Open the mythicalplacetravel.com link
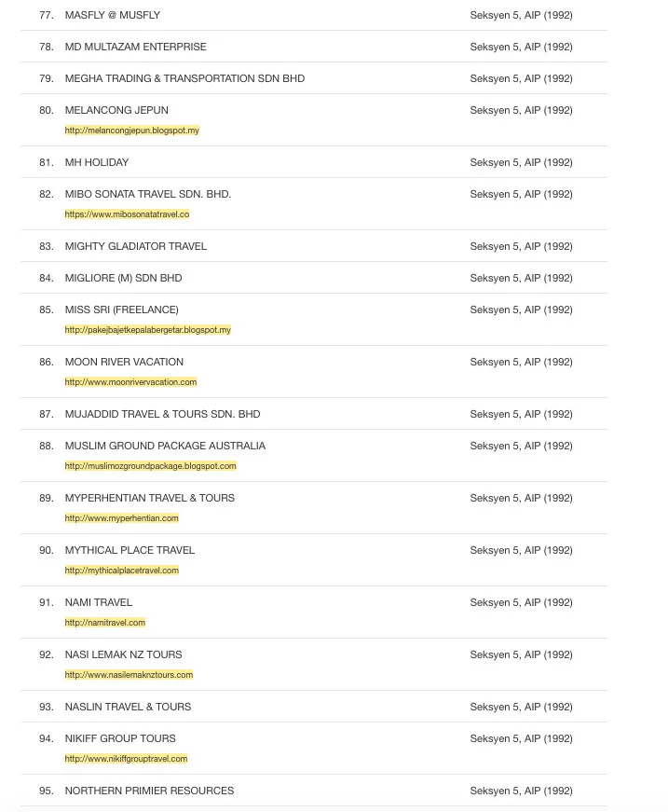The image size is (668, 812). 121,571
